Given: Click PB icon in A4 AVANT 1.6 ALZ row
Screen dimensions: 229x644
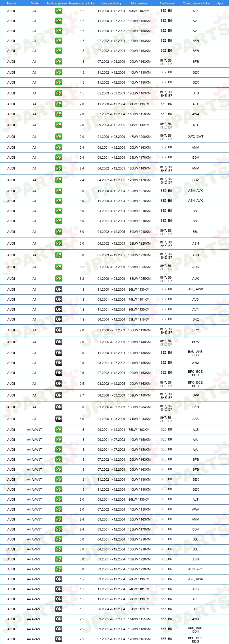Looking at the screenshot, I should [59, 430].
